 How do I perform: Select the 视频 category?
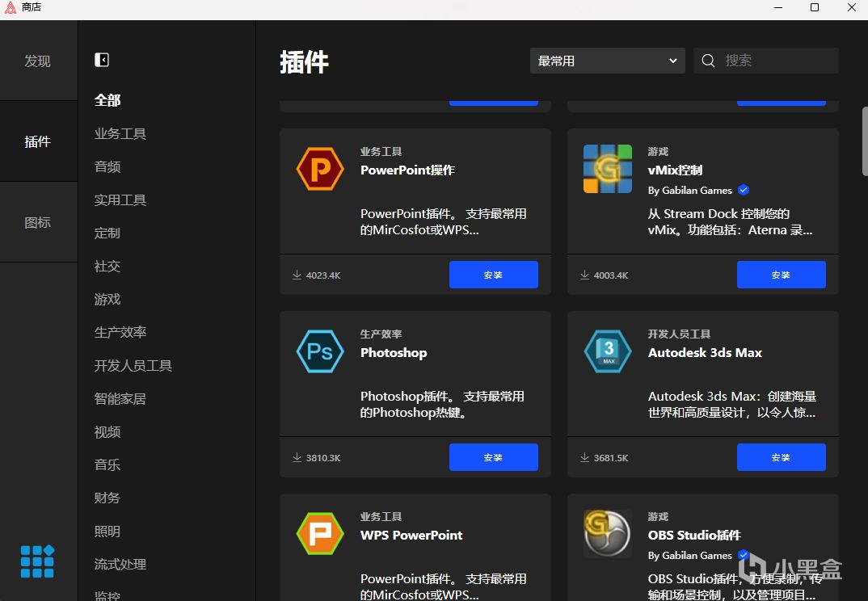click(107, 431)
